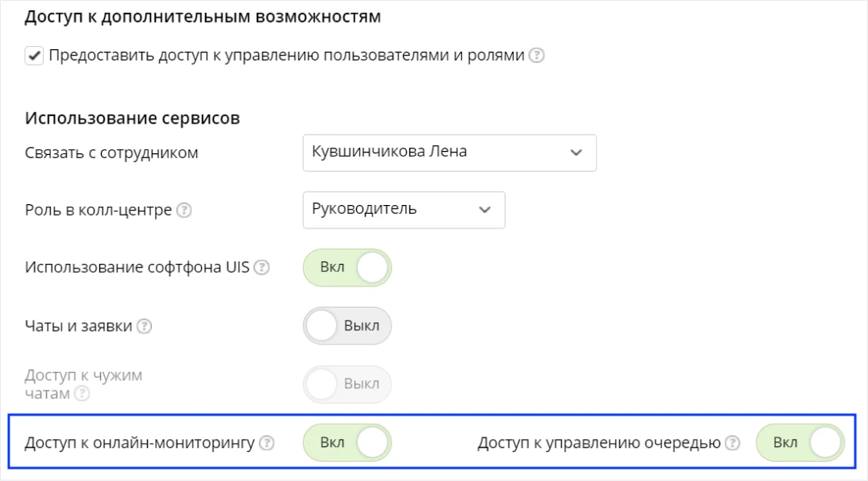Click question mark next to Чаты и заявки
Viewport: 868px width, 481px height.
pos(144,326)
